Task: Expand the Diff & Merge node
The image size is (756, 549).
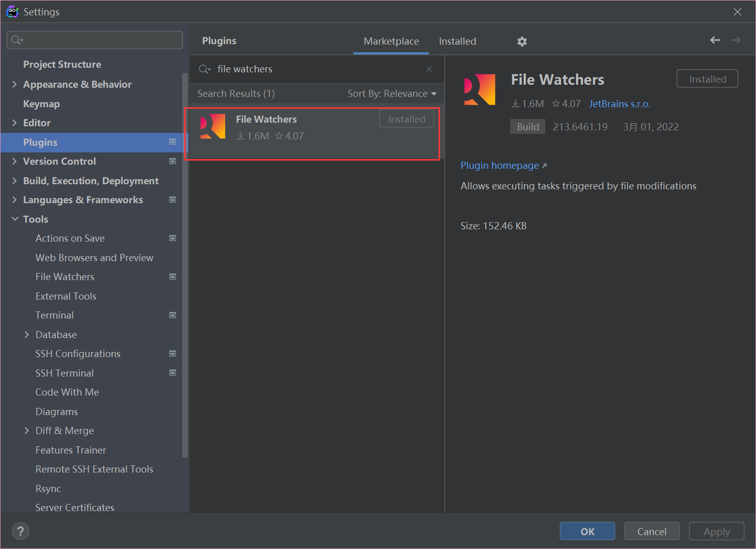Action: click(27, 430)
